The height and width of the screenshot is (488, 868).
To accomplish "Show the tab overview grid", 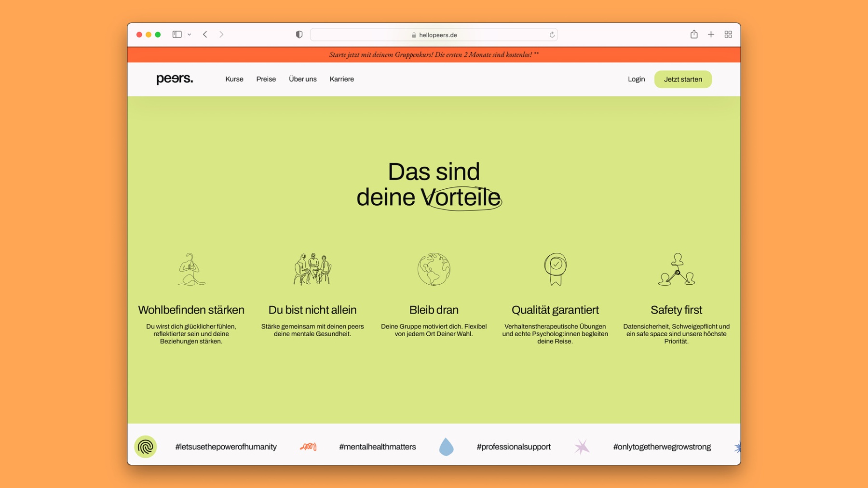I will [x=728, y=35].
